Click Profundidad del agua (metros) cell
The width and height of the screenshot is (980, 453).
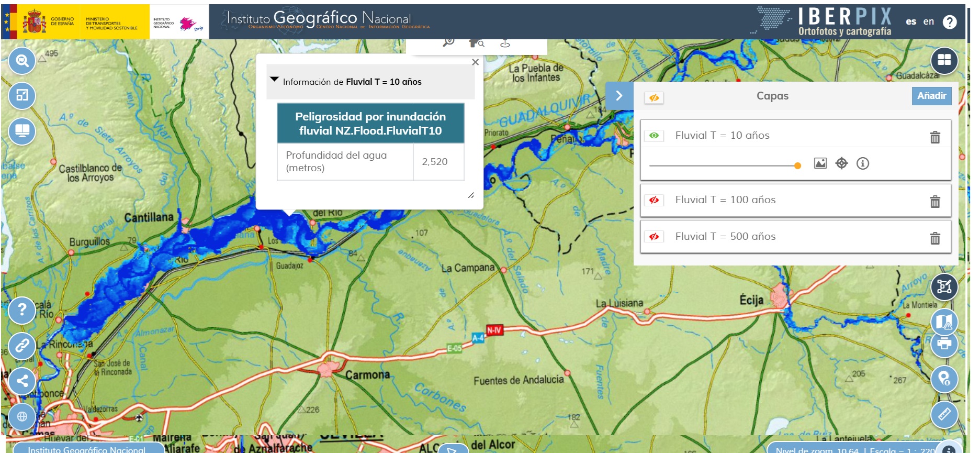pyautogui.click(x=345, y=162)
